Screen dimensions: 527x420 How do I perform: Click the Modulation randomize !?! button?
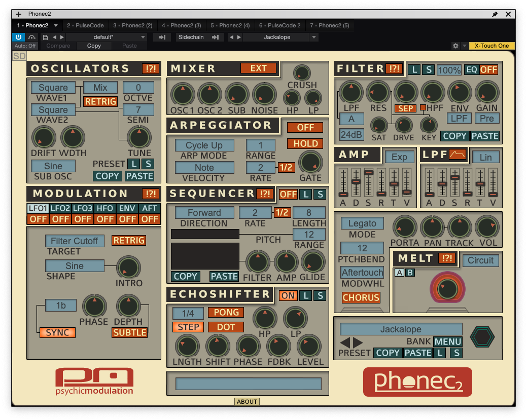151,194
